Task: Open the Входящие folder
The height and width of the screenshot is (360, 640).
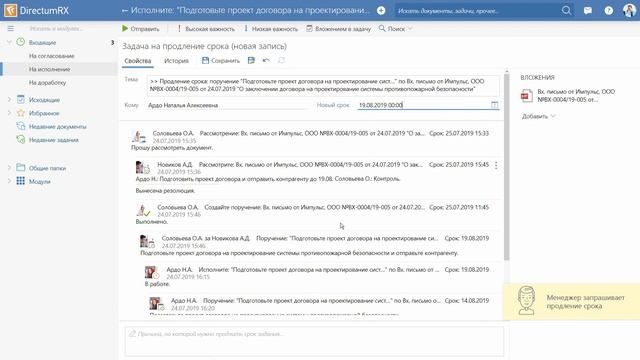Action: coord(42,42)
